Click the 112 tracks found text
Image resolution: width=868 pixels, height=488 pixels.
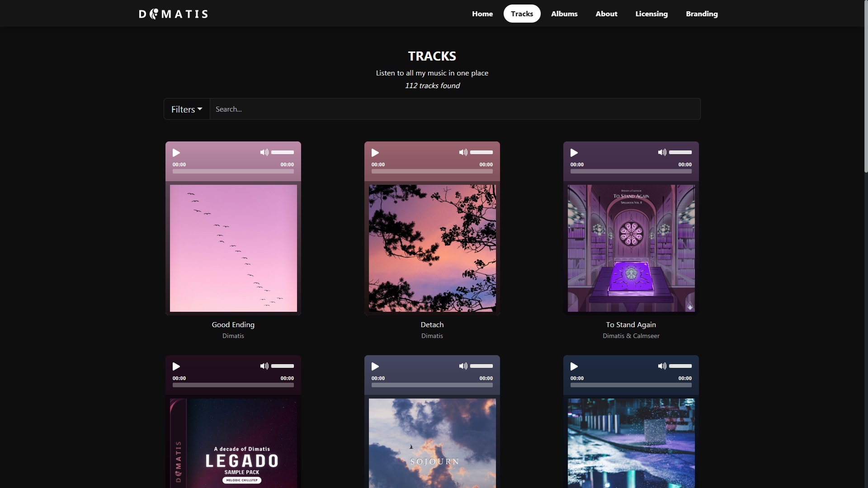(432, 85)
